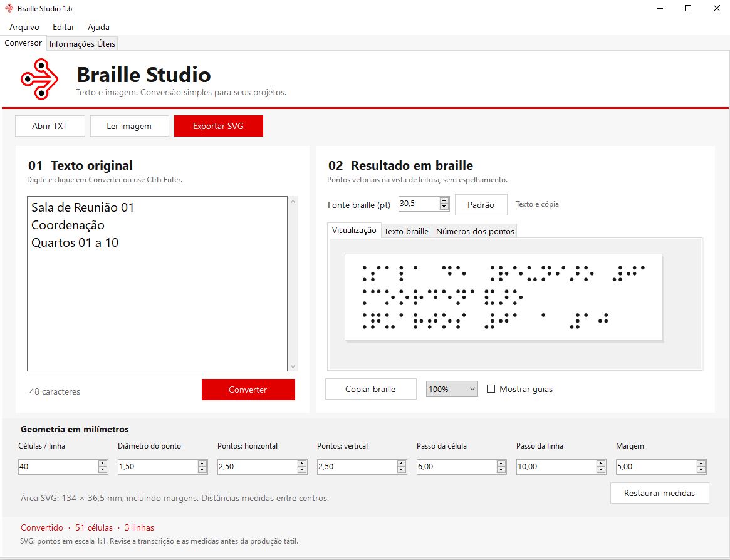Image resolution: width=730 pixels, height=560 pixels.
Task: Click the braille dots preview image
Action: pos(503,298)
